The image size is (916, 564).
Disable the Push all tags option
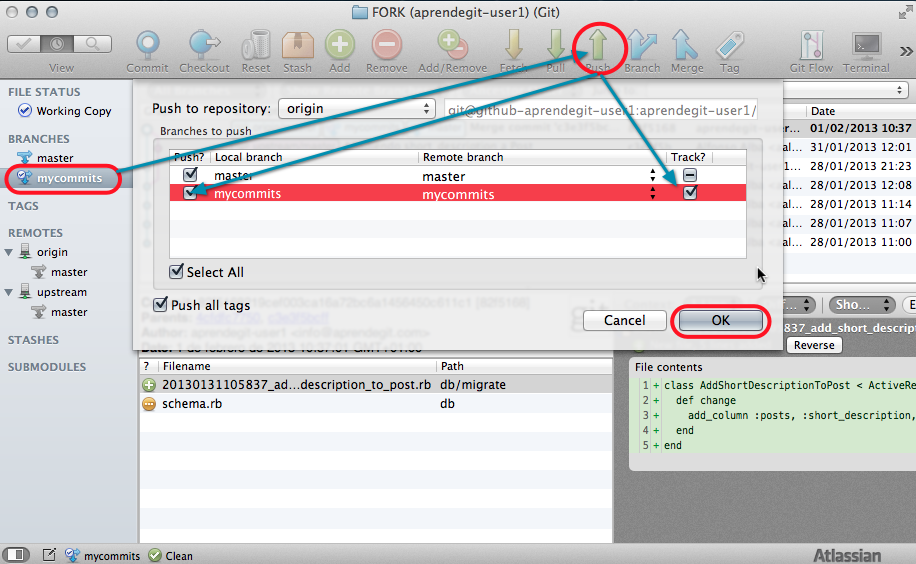(x=160, y=305)
